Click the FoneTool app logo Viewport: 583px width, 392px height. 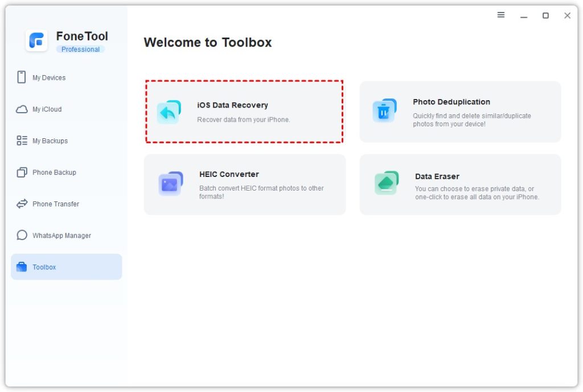coord(36,40)
